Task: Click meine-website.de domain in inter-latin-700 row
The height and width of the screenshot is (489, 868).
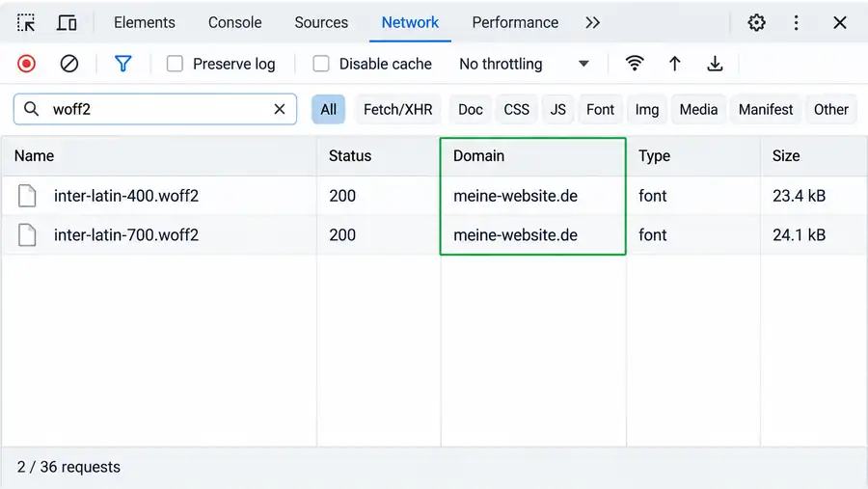Action: (x=515, y=234)
